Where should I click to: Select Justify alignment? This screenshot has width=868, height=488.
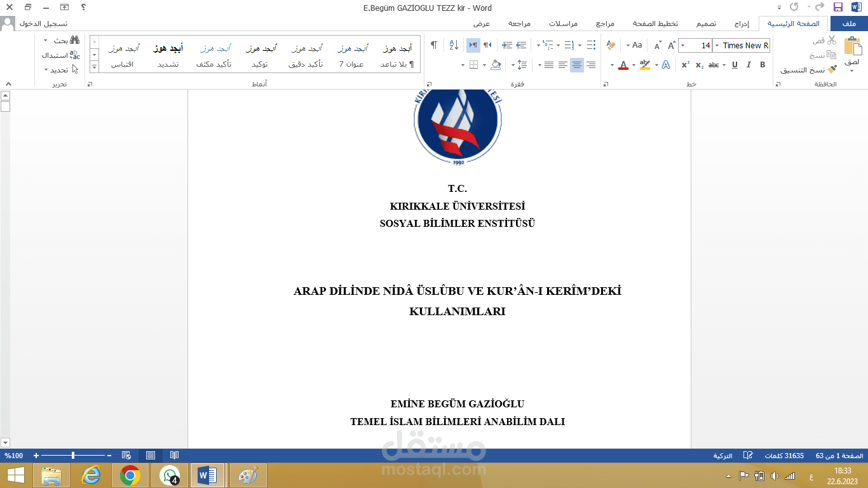pyautogui.click(x=548, y=65)
